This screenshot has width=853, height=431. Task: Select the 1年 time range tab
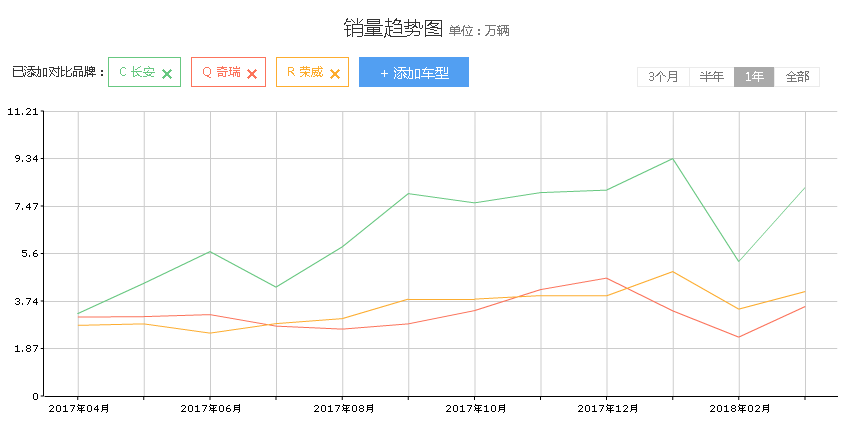pos(754,77)
